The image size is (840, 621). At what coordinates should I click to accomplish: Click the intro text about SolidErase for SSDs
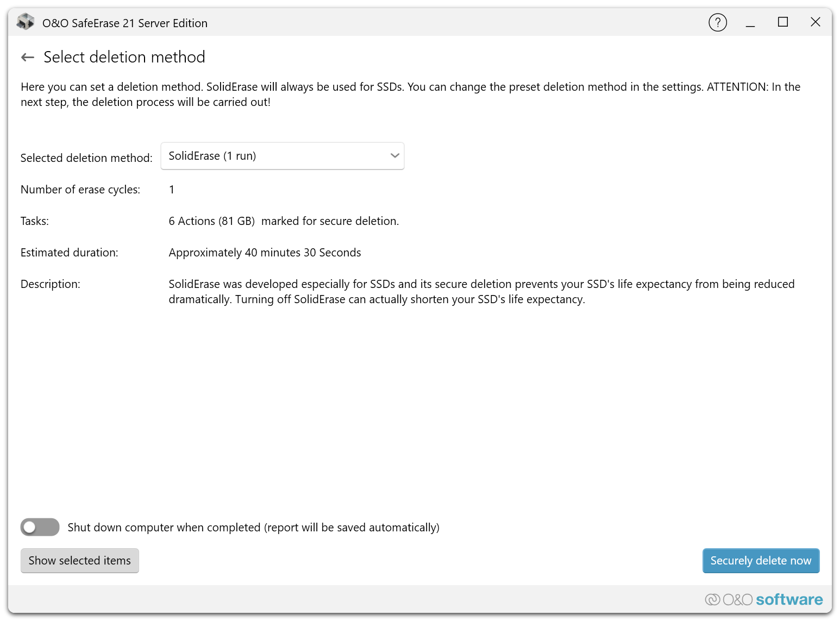411,95
